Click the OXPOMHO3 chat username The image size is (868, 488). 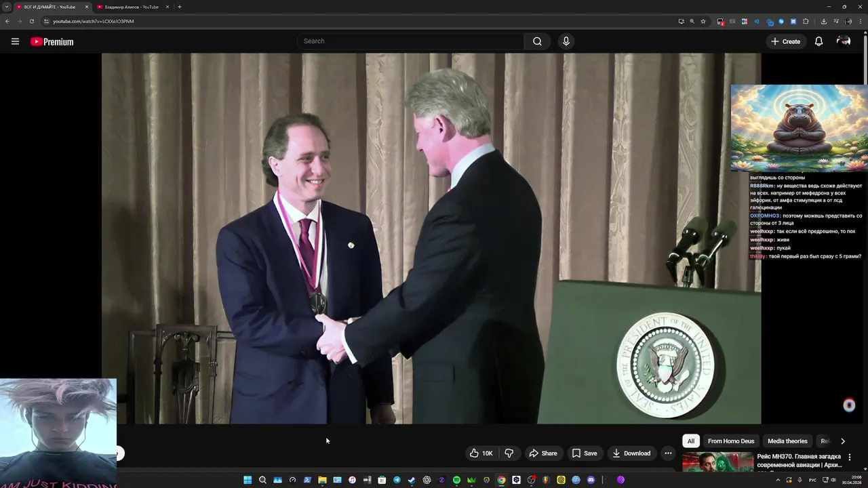[765, 216]
